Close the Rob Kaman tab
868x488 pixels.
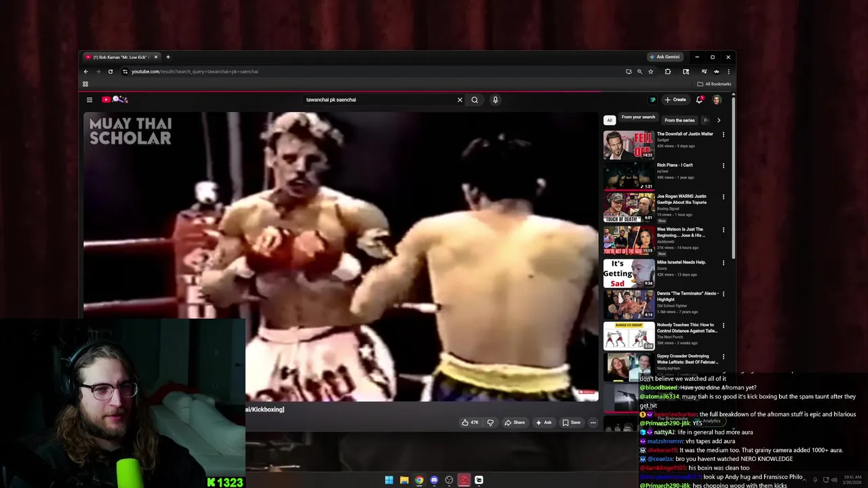click(156, 57)
